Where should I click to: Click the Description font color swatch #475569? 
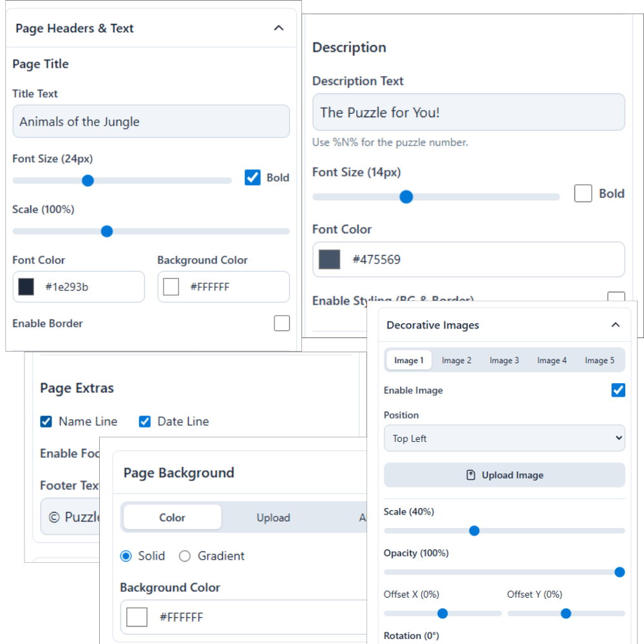click(x=330, y=260)
